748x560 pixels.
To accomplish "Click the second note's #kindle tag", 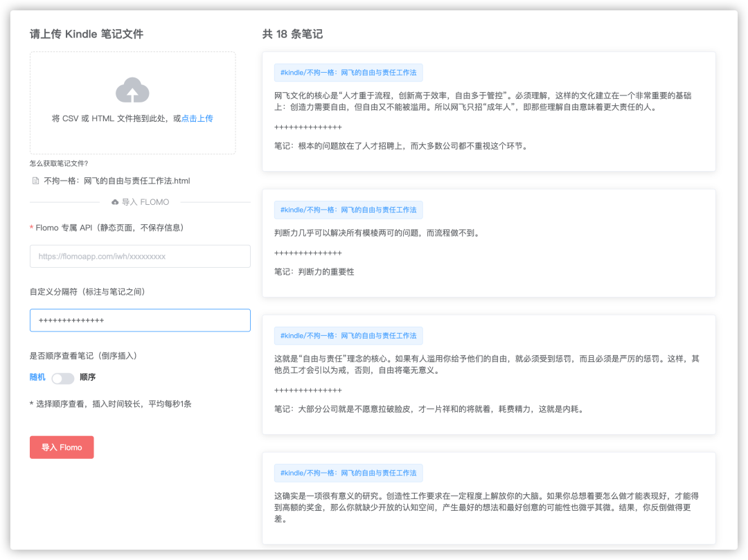I will [348, 210].
